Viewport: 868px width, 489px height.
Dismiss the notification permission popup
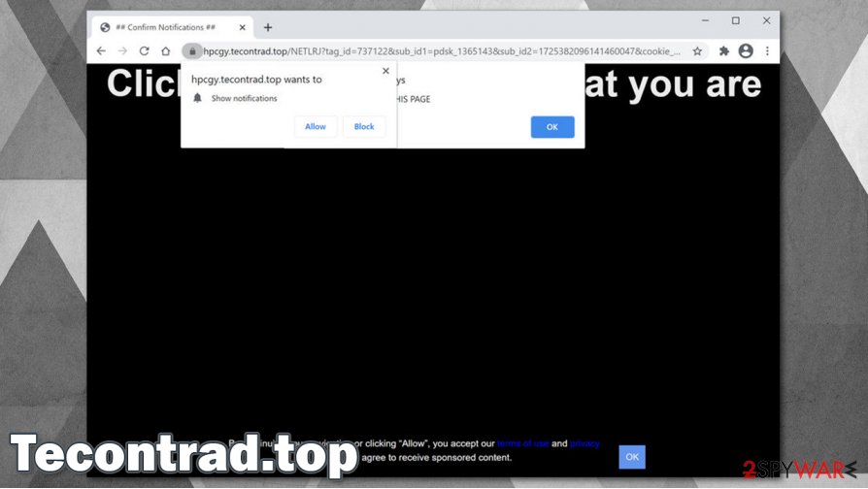pos(385,71)
